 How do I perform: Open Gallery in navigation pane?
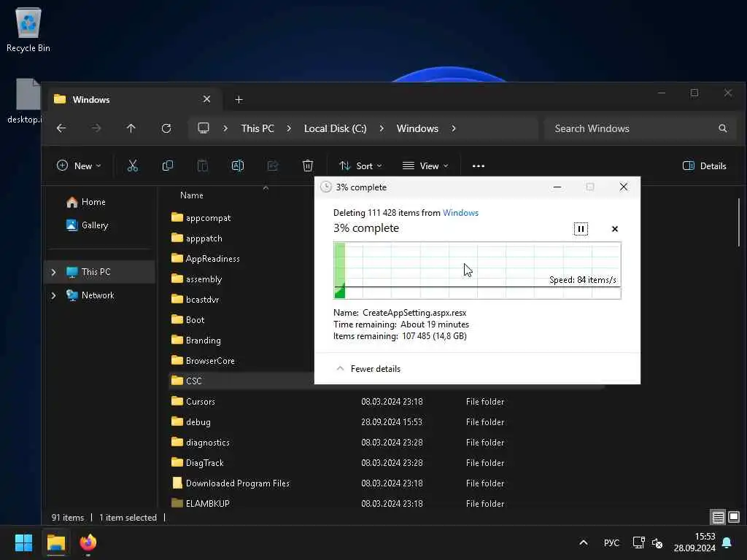click(x=88, y=225)
